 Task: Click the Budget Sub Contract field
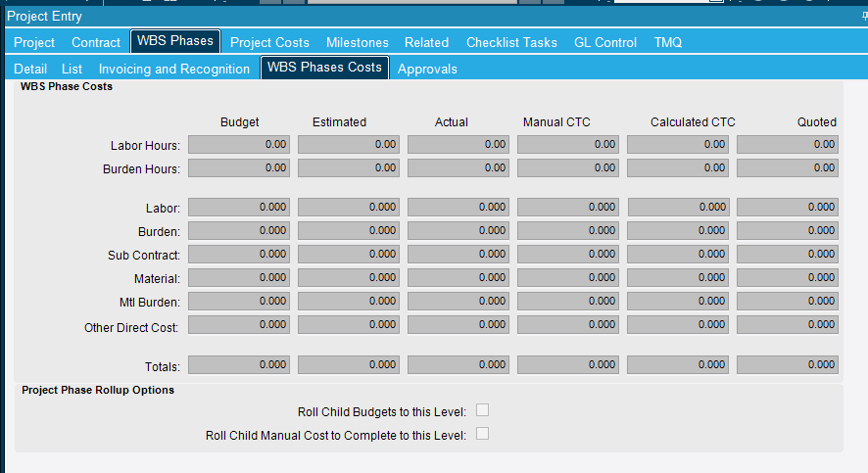239,254
